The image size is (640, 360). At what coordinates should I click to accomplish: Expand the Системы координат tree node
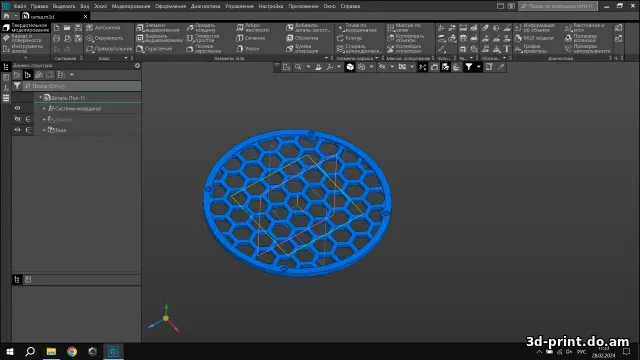(44, 109)
